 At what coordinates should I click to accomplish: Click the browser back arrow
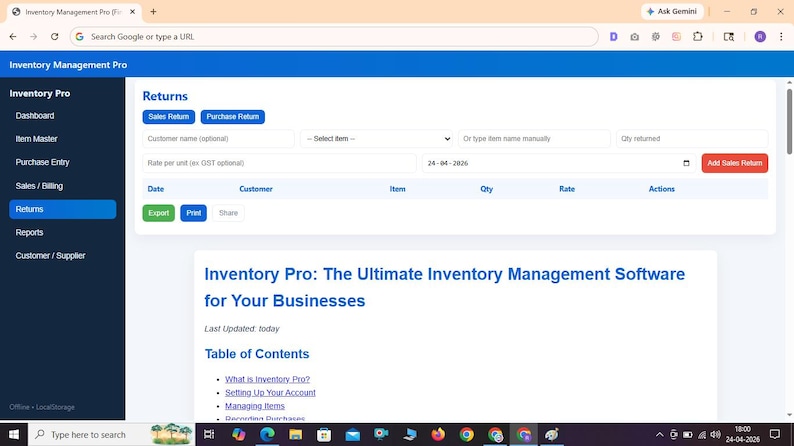click(13, 36)
